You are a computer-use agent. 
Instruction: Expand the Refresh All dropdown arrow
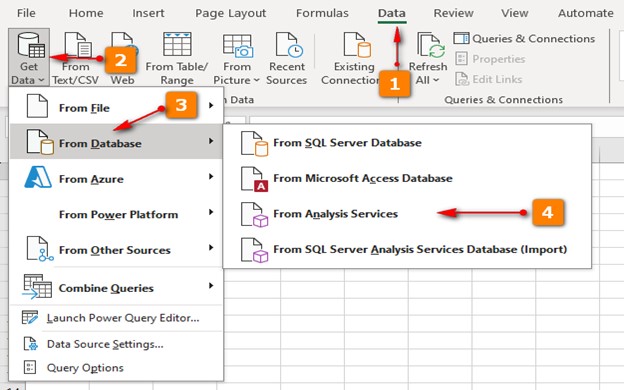[437, 80]
